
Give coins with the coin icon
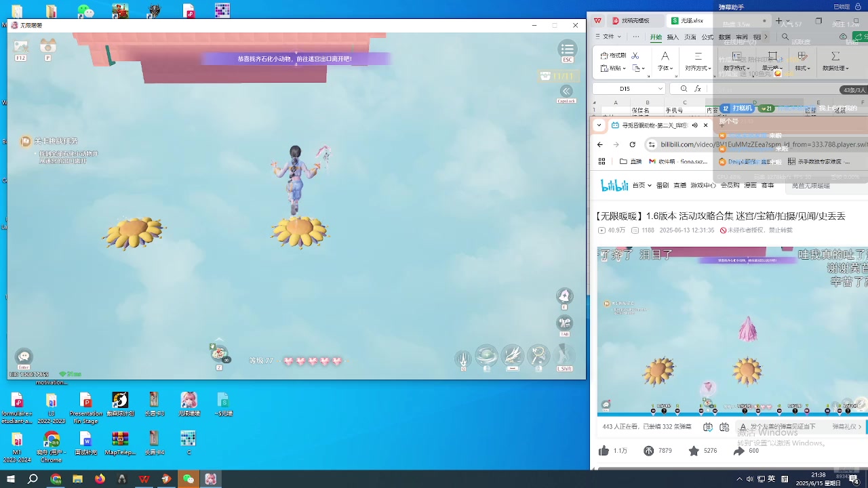coord(648,451)
